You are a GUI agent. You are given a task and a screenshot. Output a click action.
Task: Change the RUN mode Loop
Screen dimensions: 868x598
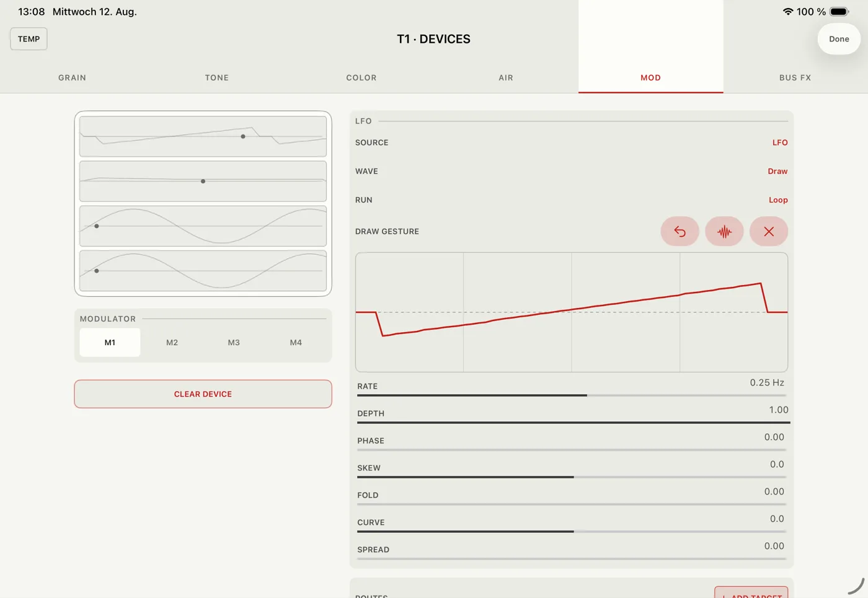click(x=778, y=200)
